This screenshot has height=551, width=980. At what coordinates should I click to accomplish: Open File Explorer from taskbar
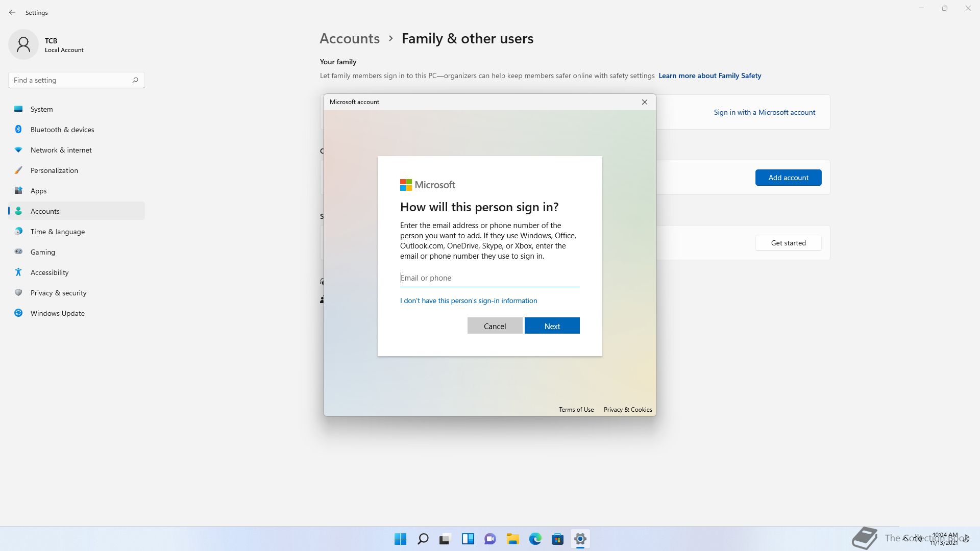pos(512,539)
